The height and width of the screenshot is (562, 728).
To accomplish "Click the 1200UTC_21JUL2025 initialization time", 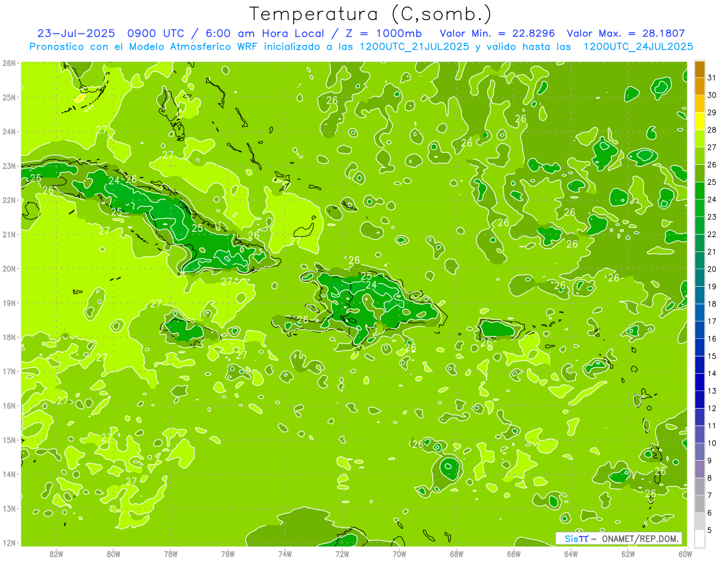I will click(x=414, y=47).
